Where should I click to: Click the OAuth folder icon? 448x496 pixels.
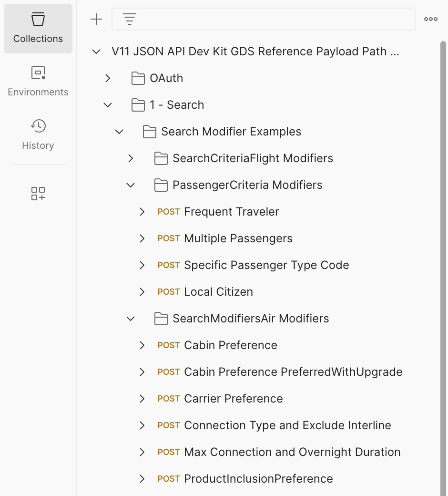tap(138, 78)
